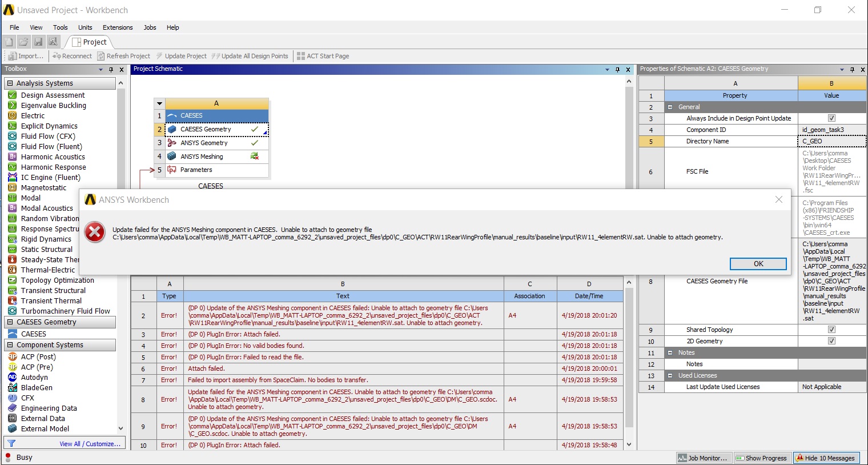868x465 pixels.
Task: Close the ANSYS Workbench error dialog
Action: pos(779,199)
